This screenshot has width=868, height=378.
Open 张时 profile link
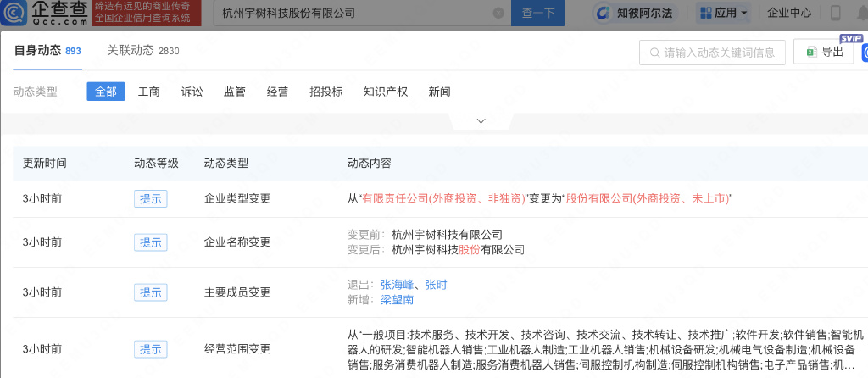pyautogui.click(x=436, y=285)
